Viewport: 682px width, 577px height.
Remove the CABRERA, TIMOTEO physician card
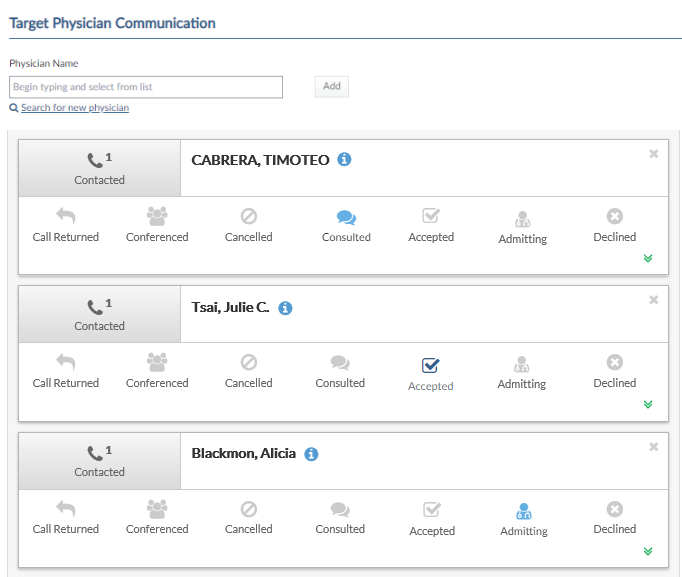pyautogui.click(x=653, y=154)
